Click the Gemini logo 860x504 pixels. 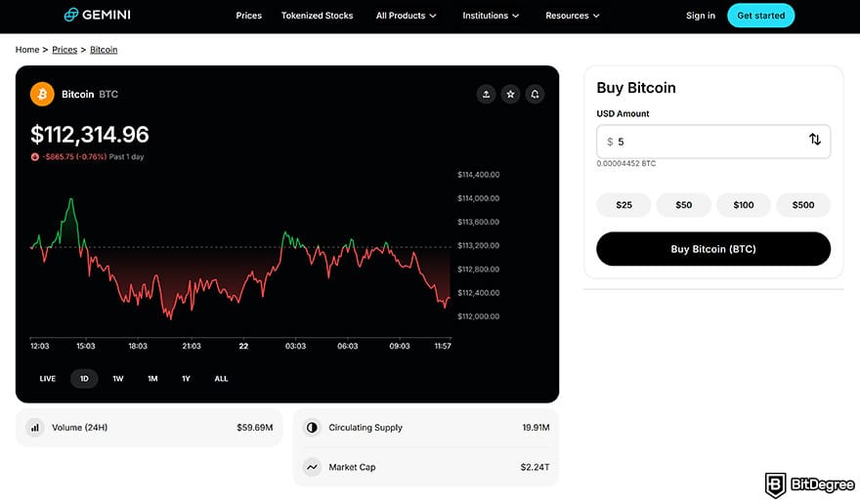(97, 15)
